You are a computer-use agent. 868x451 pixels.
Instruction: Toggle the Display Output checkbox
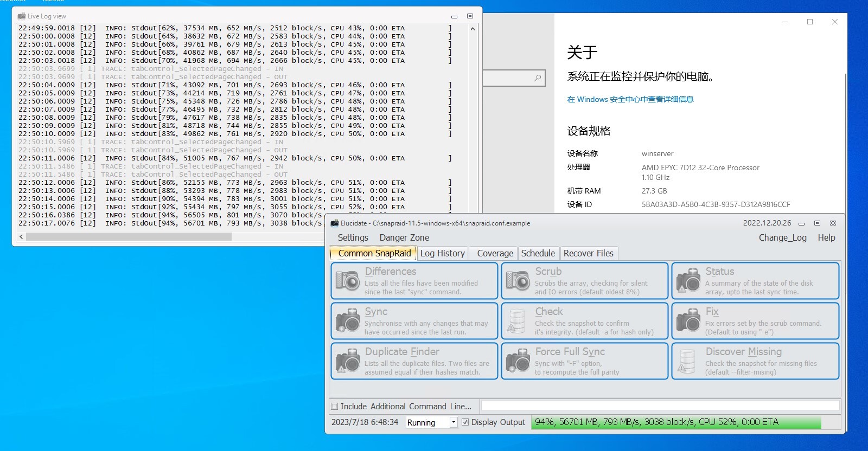[x=465, y=422]
